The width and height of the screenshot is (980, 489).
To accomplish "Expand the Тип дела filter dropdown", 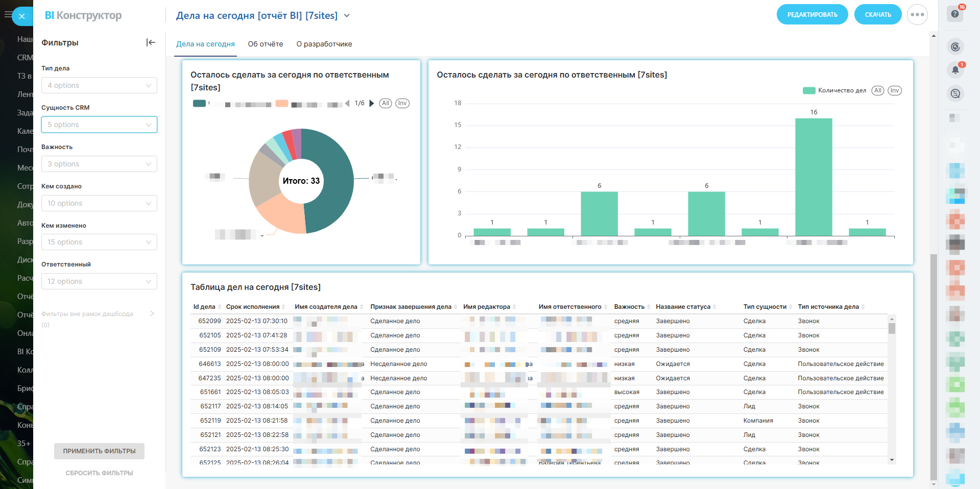I will click(x=99, y=85).
